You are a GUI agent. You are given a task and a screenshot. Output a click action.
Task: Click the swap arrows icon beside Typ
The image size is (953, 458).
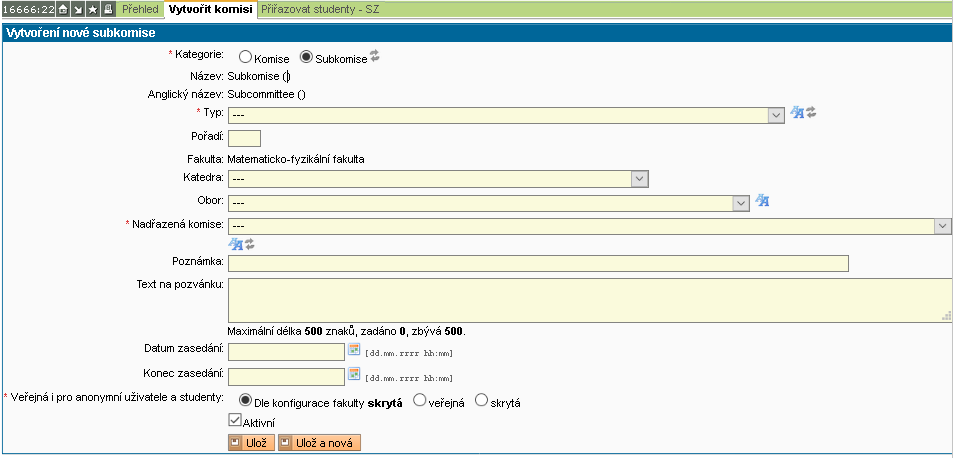tap(812, 113)
